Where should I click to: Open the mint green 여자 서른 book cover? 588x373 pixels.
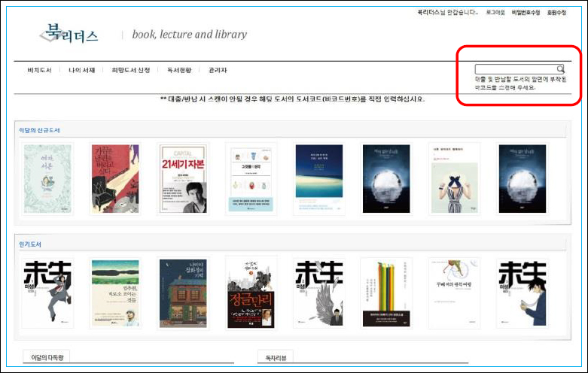(47, 179)
